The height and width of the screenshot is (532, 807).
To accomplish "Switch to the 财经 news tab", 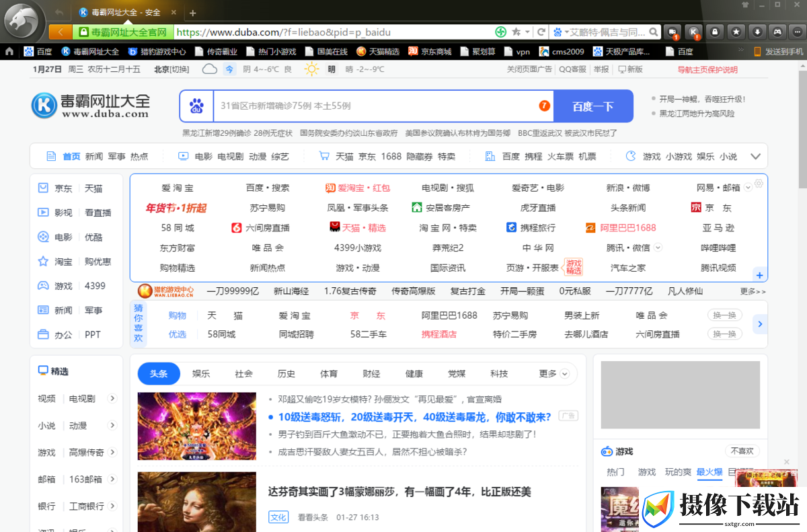I will pyautogui.click(x=371, y=374).
